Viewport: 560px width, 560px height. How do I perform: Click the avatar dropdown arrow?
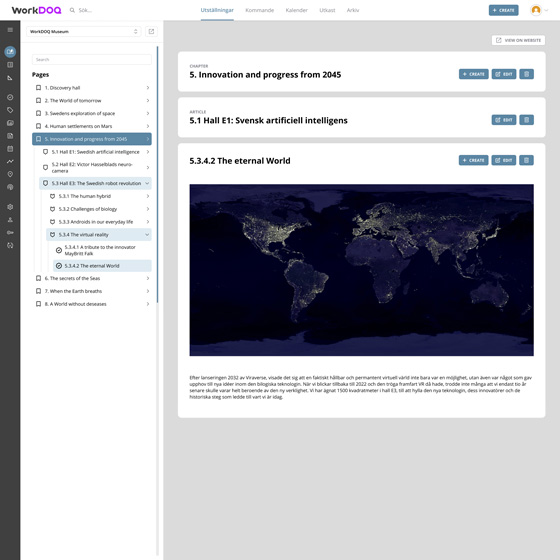[546, 10]
